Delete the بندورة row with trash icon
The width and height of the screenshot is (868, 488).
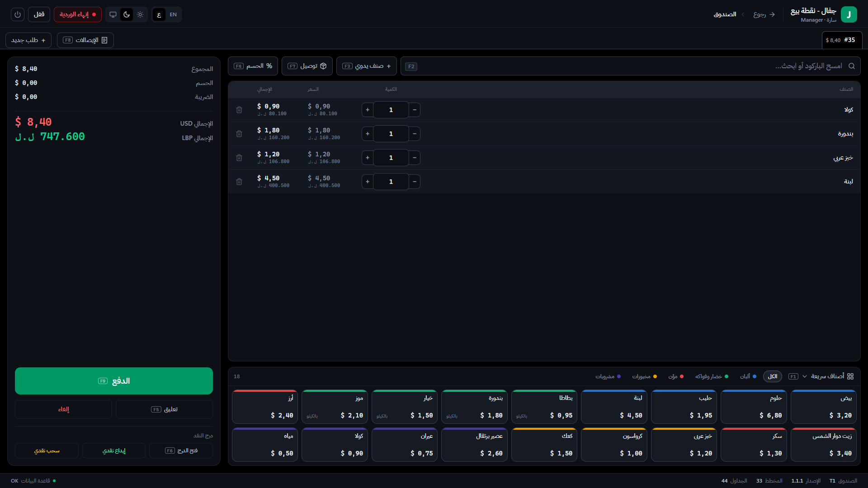(x=239, y=134)
